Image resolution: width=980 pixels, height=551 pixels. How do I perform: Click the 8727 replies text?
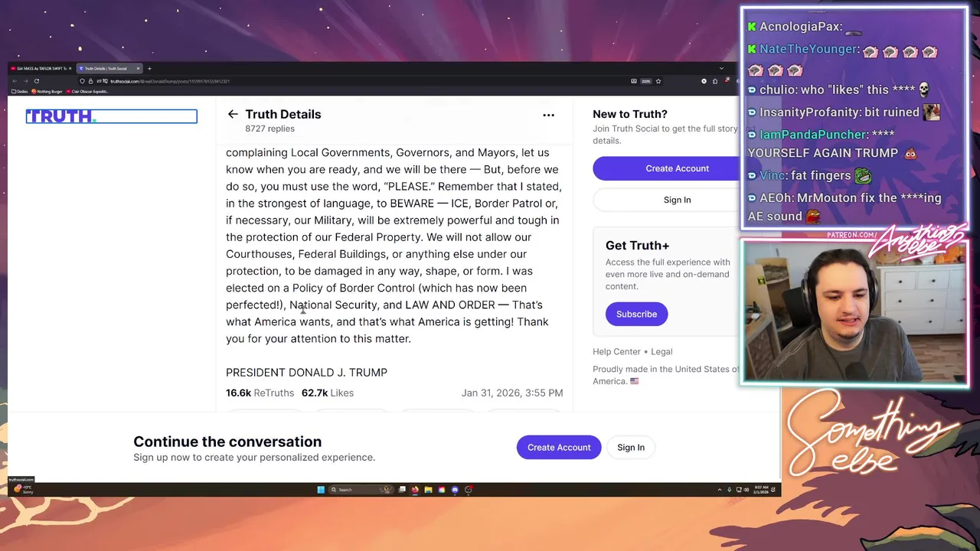[x=269, y=129]
